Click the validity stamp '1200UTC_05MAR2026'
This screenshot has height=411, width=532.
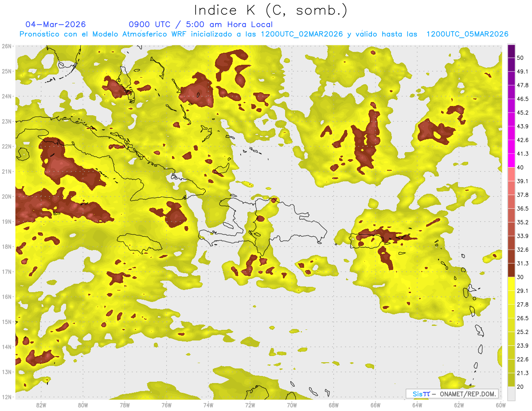(x=467, y=34)
